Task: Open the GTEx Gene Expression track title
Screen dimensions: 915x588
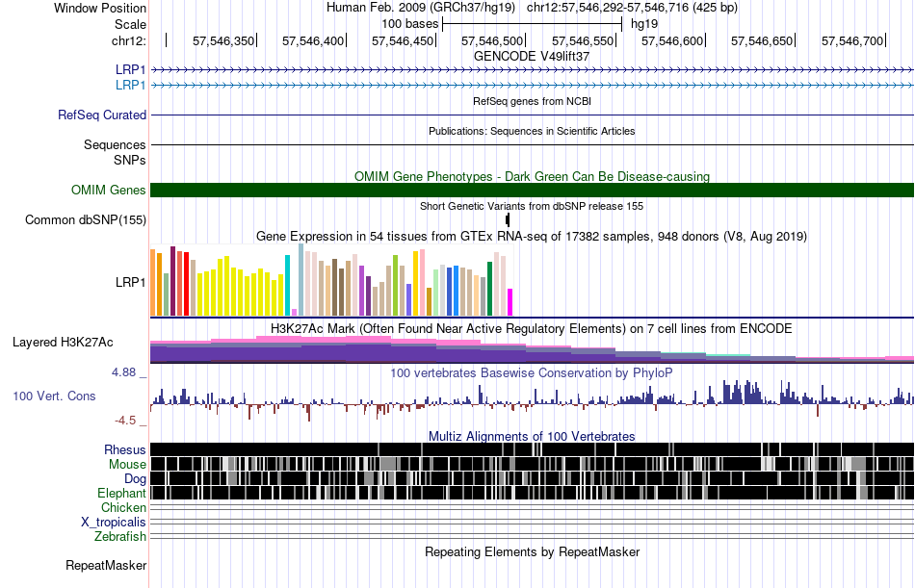Action: [x=532, y=236]
